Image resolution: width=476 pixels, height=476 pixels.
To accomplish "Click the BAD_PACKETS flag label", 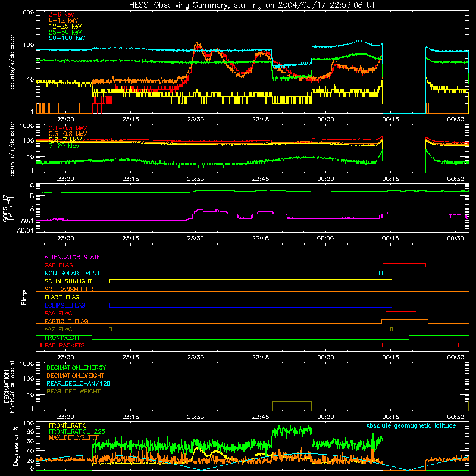I will (65, 345).
